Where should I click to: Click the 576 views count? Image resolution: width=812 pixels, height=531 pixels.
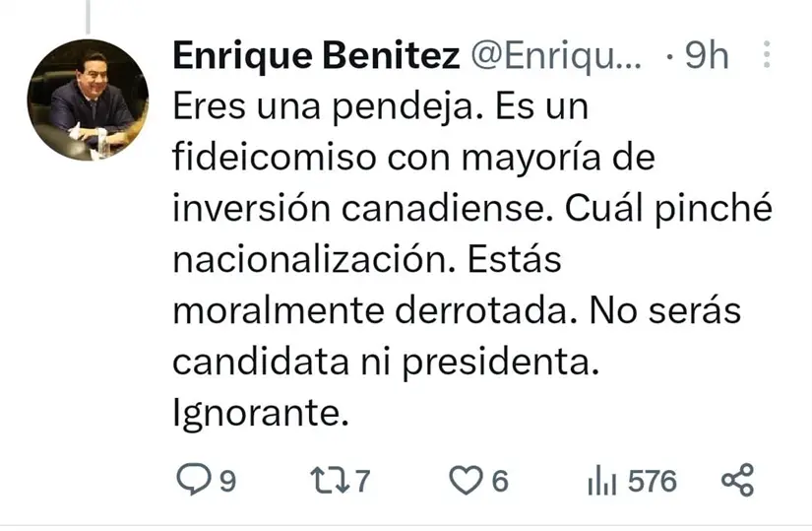tap(652, 482)
